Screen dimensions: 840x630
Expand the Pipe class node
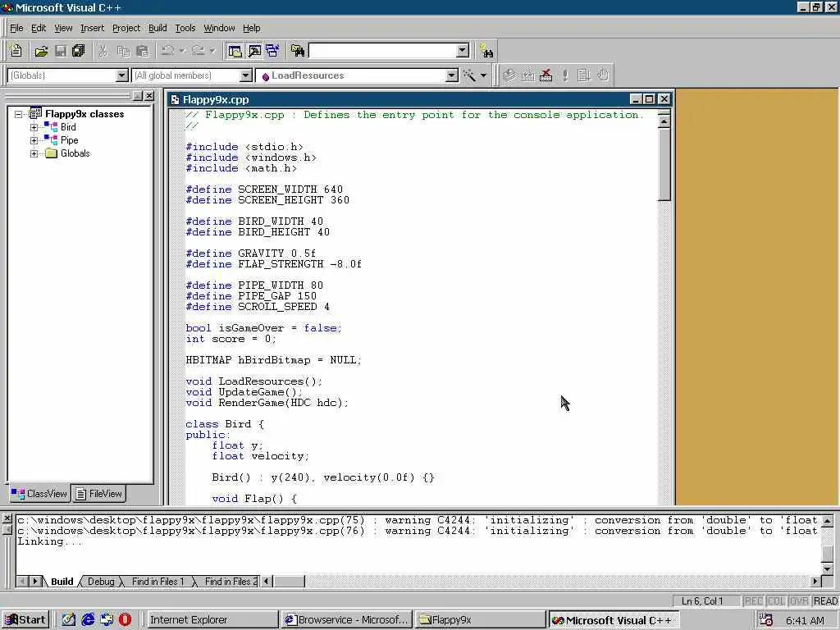point(34,140)
